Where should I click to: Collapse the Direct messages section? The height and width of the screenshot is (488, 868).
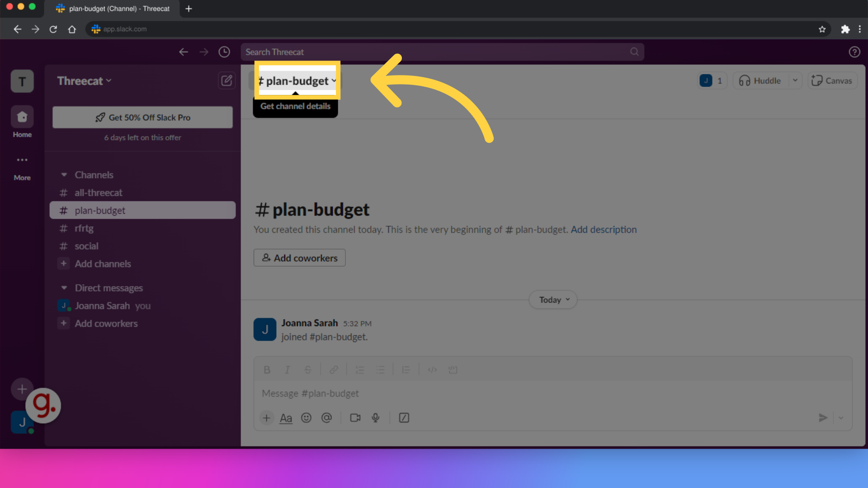[64, 288]
